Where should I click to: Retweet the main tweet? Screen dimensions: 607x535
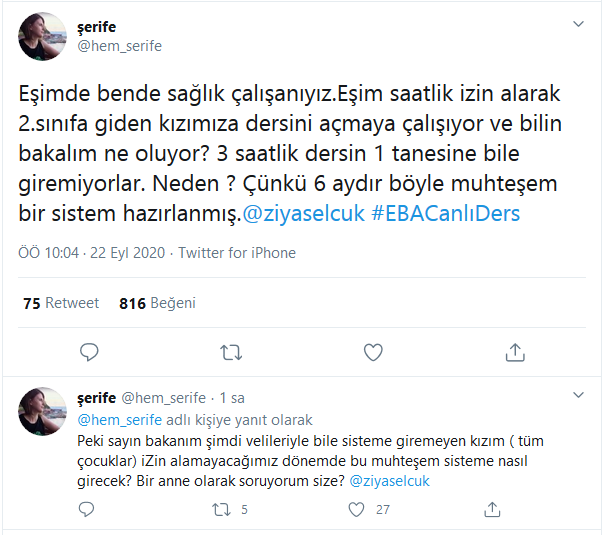pos(231,352)
